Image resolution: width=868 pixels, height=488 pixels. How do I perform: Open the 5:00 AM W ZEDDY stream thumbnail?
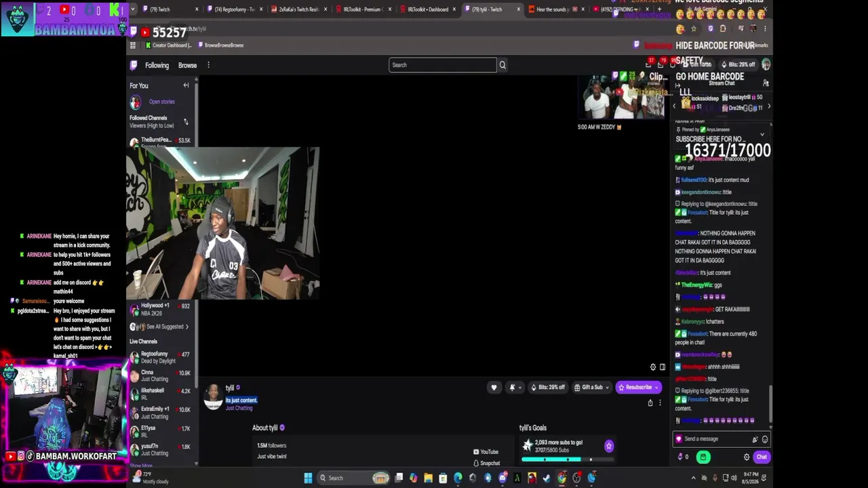tap(621, 97)
